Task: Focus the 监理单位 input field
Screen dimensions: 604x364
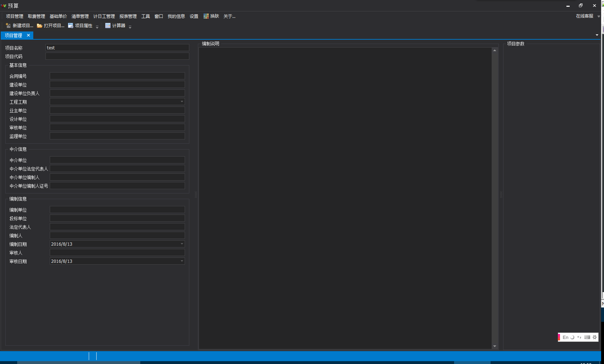Action: [117, 136]
